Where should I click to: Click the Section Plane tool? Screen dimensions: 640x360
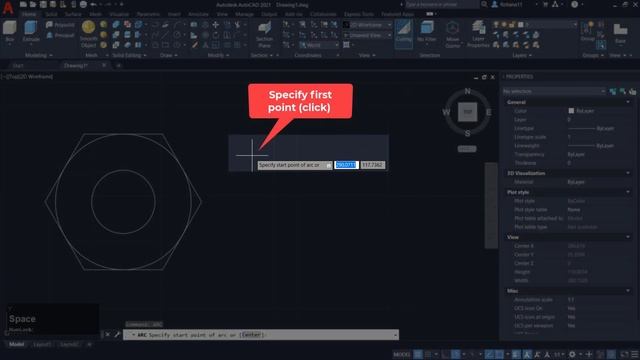(x=264, y=34)
